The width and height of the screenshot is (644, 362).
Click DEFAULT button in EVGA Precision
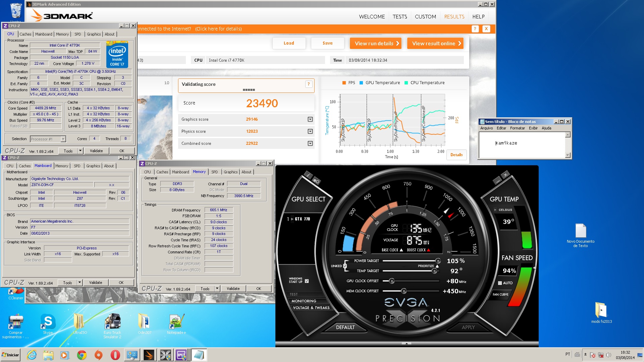click(x=345, y=327)
